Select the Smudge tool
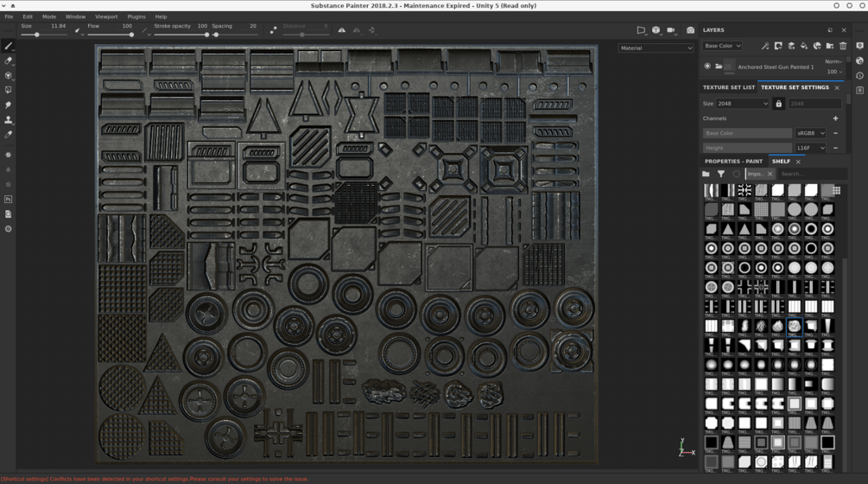 tap(9, 105)
